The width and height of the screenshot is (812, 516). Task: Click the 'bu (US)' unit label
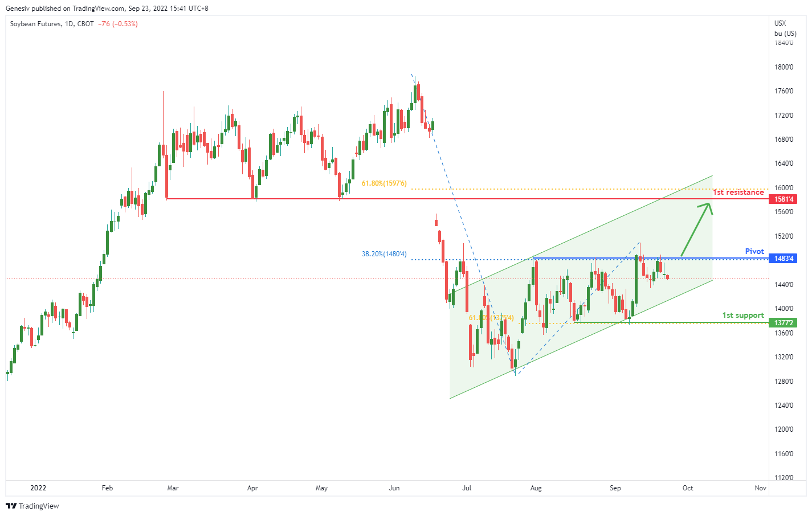(785, 34)
